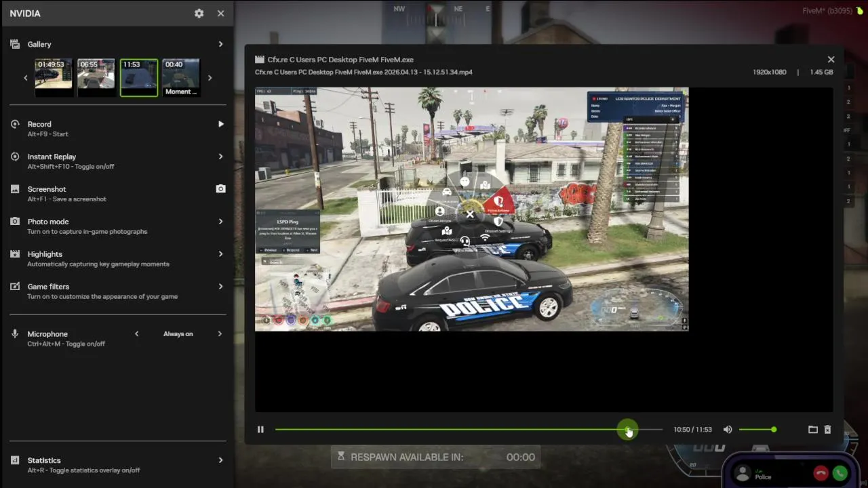Viewport: 868px width, 488px height.
Task: Open the Instant Replay menu item
Action: click(118, 161)
